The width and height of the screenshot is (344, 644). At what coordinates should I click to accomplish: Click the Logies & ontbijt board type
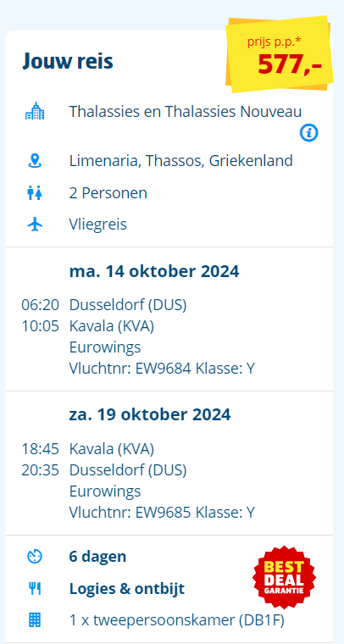coord(127,589)
